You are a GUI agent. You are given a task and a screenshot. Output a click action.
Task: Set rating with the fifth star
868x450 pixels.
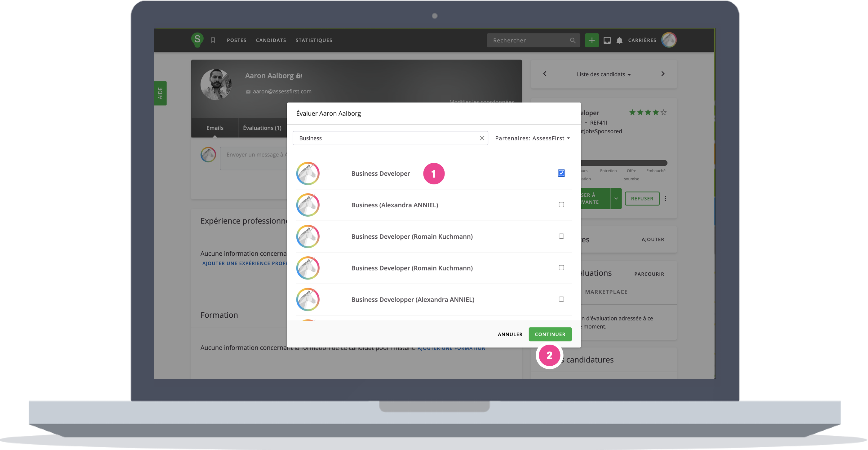pos(663,113)
